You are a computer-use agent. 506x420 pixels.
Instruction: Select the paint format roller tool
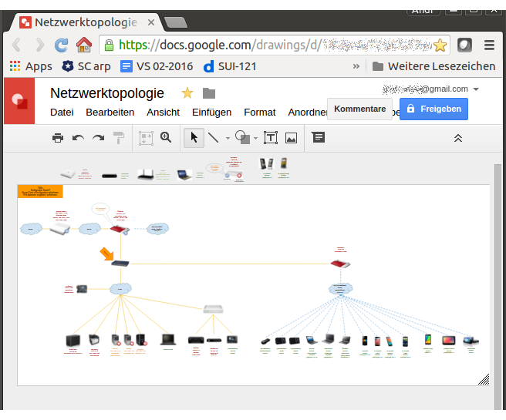coord(119,138)
